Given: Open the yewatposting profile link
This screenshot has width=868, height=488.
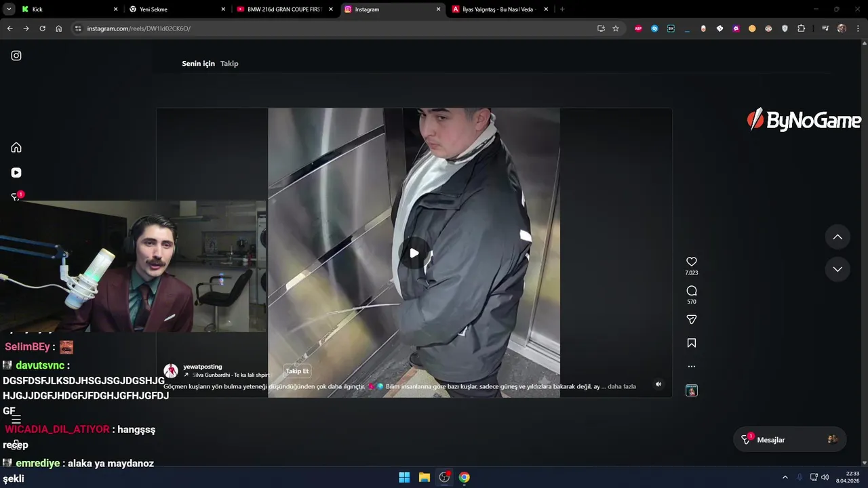Looking at the screenshot, I should [202, 367].
